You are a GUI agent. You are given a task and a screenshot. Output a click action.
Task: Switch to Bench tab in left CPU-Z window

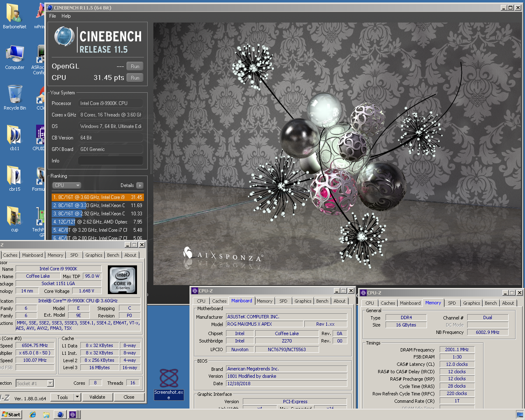tap(113, 255)
